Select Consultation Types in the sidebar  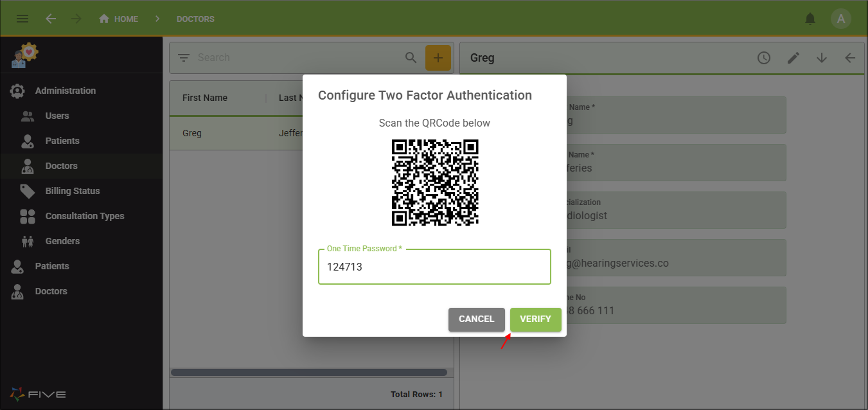(85, 216)
